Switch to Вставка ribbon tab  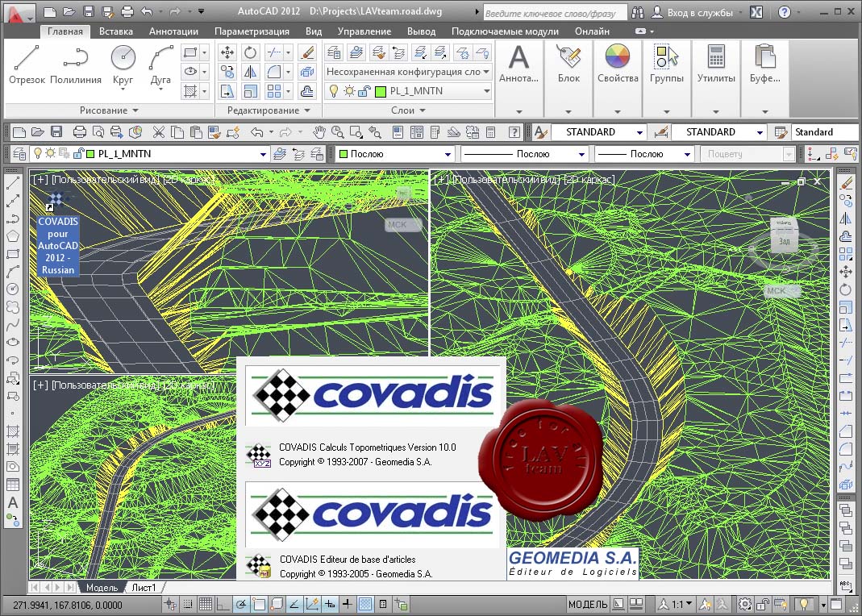coord(116,31)
